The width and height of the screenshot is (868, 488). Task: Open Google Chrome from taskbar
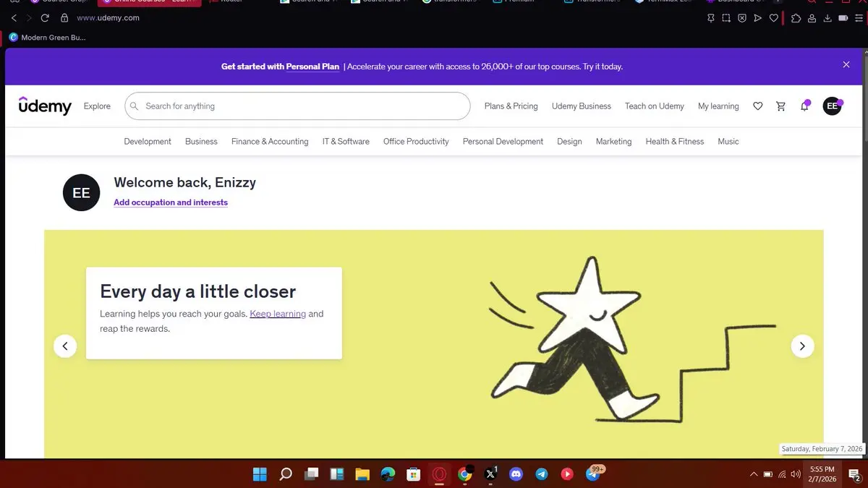tap(465, 474)
